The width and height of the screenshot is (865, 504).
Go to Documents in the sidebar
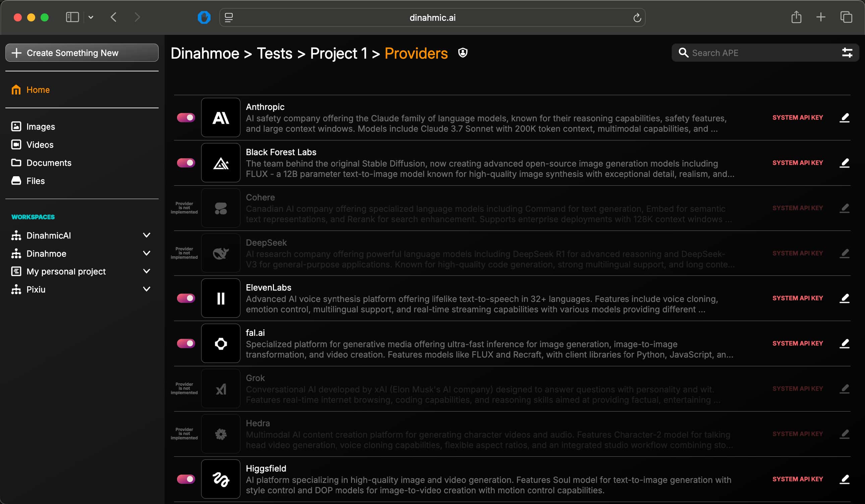(49, 163)
